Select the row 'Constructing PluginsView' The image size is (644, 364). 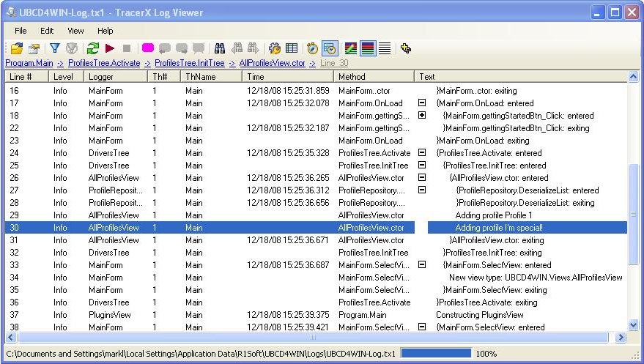coord(317,315)
